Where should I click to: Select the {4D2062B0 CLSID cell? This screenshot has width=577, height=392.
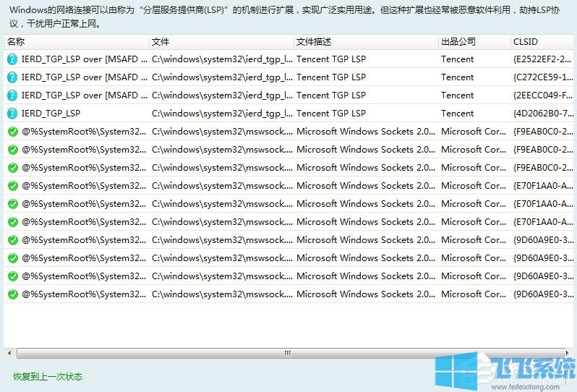pyautogui.click(x=542, y=114)
